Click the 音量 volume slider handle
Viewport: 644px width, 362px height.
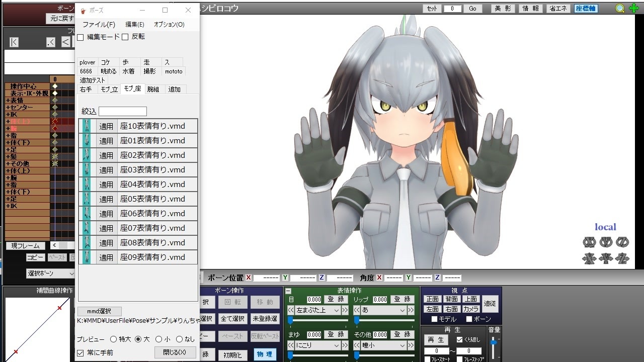(494, 342)
